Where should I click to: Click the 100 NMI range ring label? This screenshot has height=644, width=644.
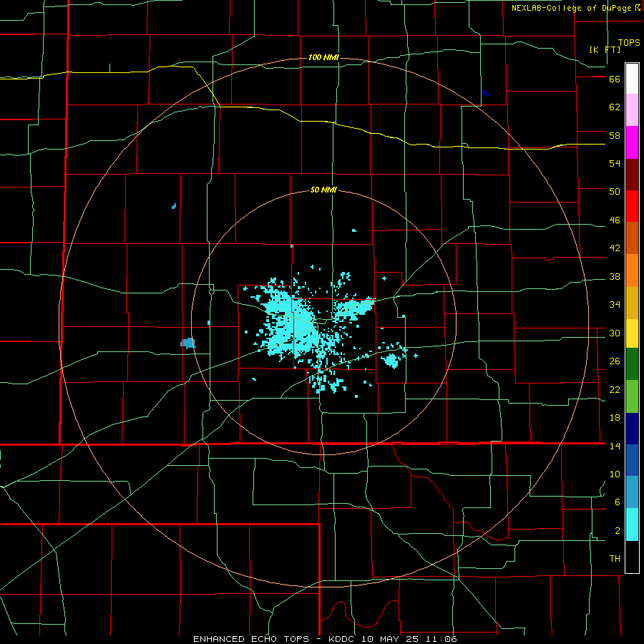click(323, 57)
